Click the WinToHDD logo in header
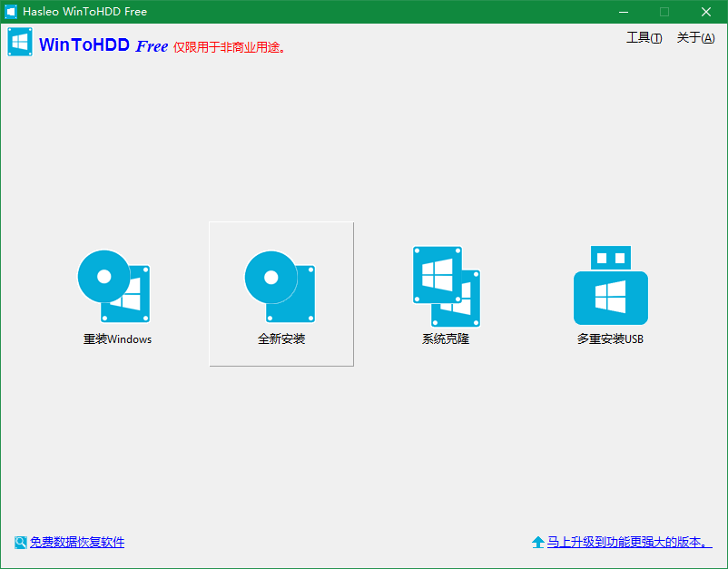The width and height of the screenshot is (728, 569). point(20,42)
